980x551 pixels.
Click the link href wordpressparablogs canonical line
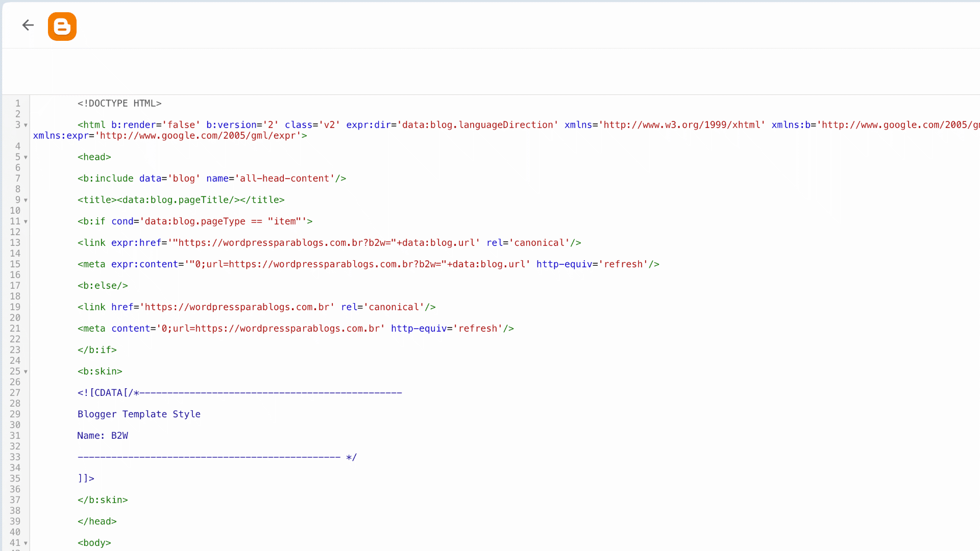click(x=257, y=307)
